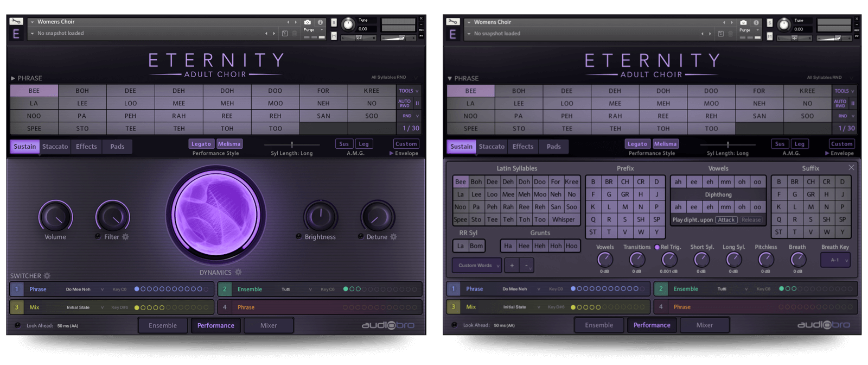
Task: Select Release for diphthong playback
Action: coord(751,220)
